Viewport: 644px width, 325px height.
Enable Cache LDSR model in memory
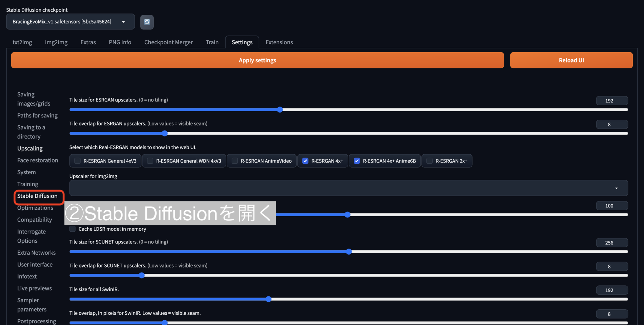[x=72, y=229]
